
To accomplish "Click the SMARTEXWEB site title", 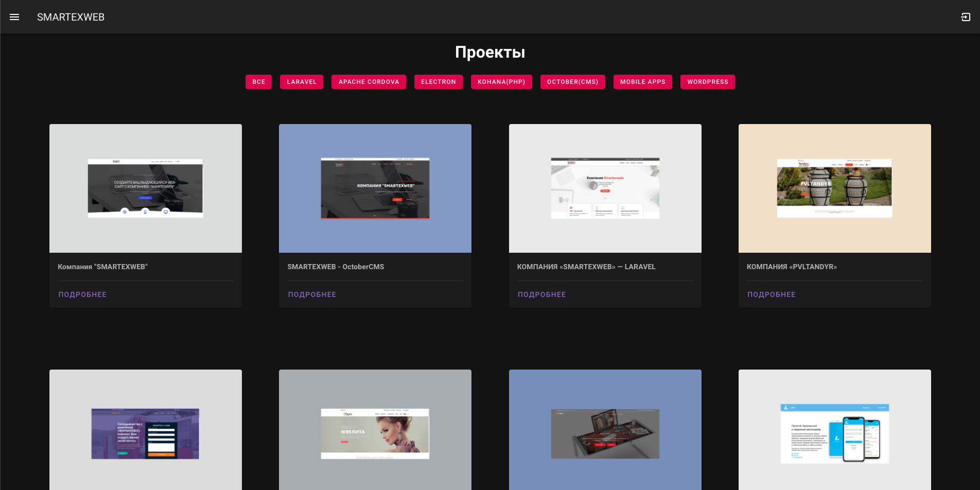I will (71, 17).
